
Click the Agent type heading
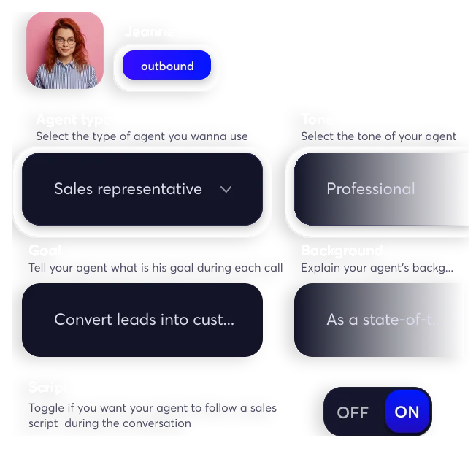pos(72,120)
